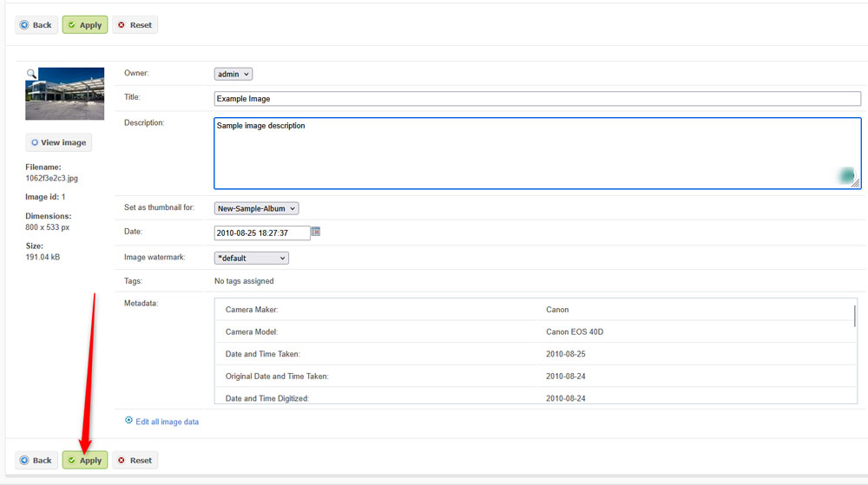Click the bottom Back button
The width and height of the screenshot is (868, 485).
pyautogui.click(x=36, y=460)
